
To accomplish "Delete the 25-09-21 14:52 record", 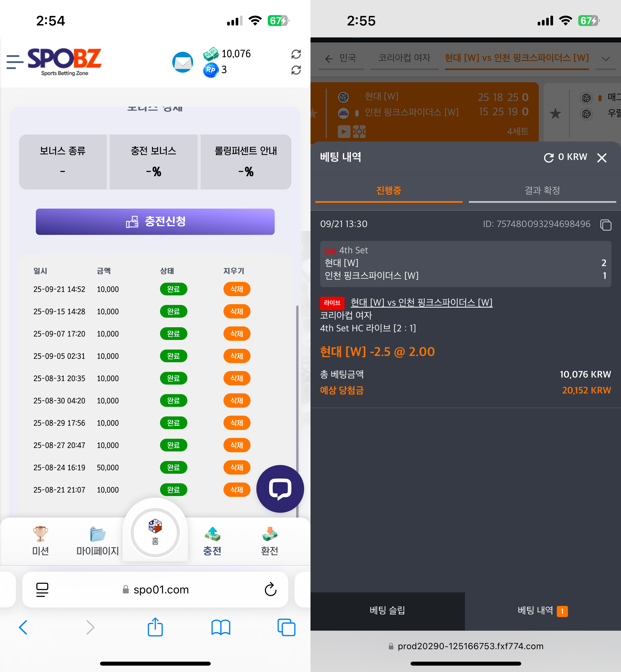I will click(x=236, y=289).
